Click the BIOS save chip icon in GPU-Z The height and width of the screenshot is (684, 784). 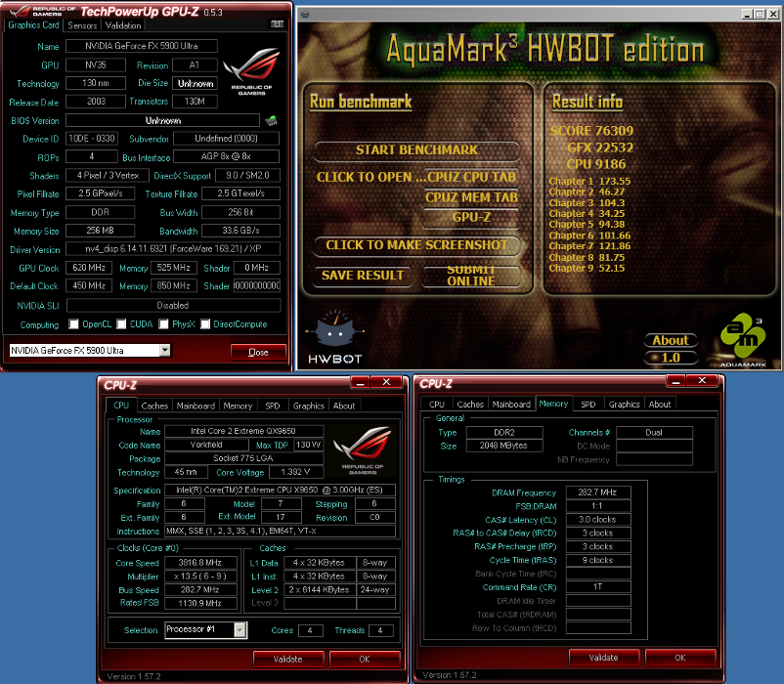click(x=271, y=120)
